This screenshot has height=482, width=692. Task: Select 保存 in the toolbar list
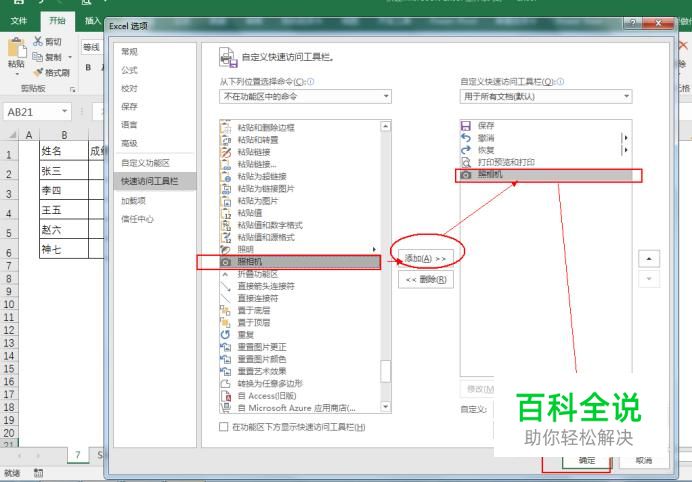545,126
